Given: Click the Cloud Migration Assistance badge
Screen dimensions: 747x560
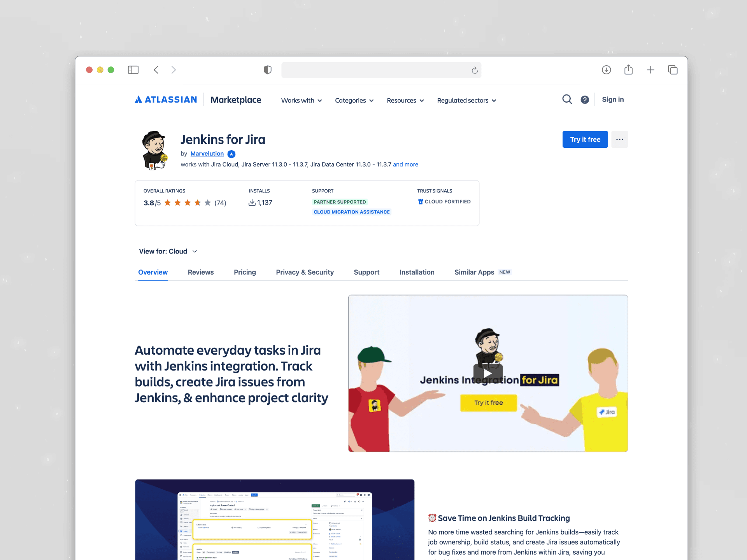Looking at the screenshot, I should (x=352, y=212).
